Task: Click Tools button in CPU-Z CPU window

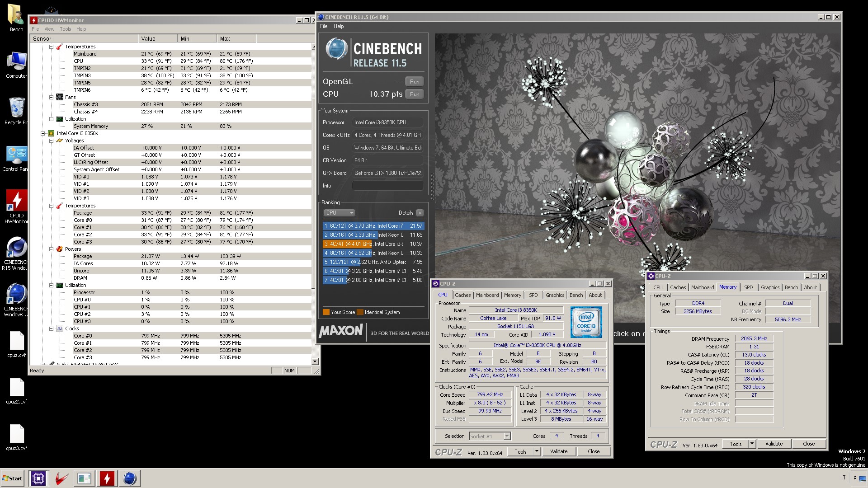Action: pyautogui.click(x=520, y=451)
